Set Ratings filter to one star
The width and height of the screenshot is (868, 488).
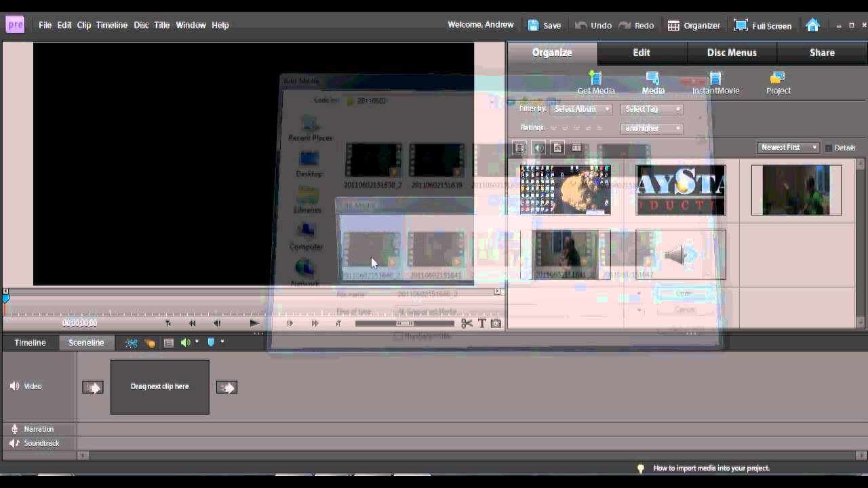tap(553, 128)
